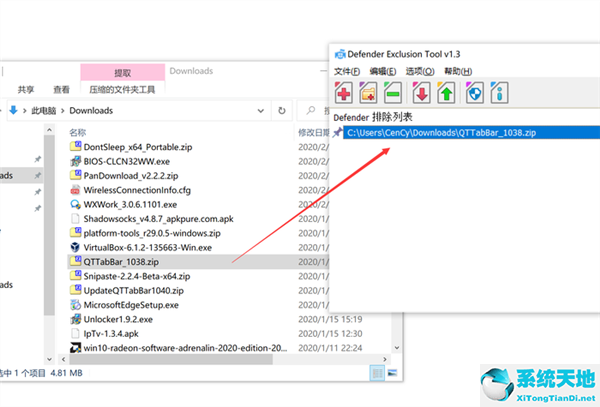The height and width of the screenshot is (407, 600).
Task: Switch to the 提取 ribbon tab
Action: pos(122,72)
